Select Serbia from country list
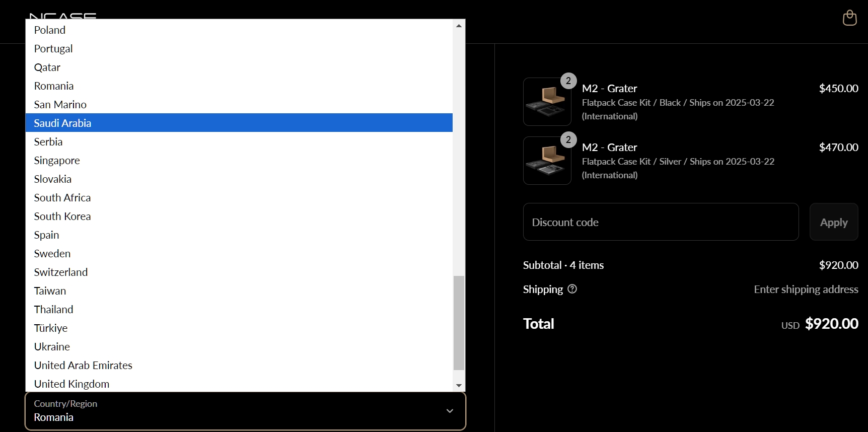Screen dimensions: 868x432 (x=239, y=141)
